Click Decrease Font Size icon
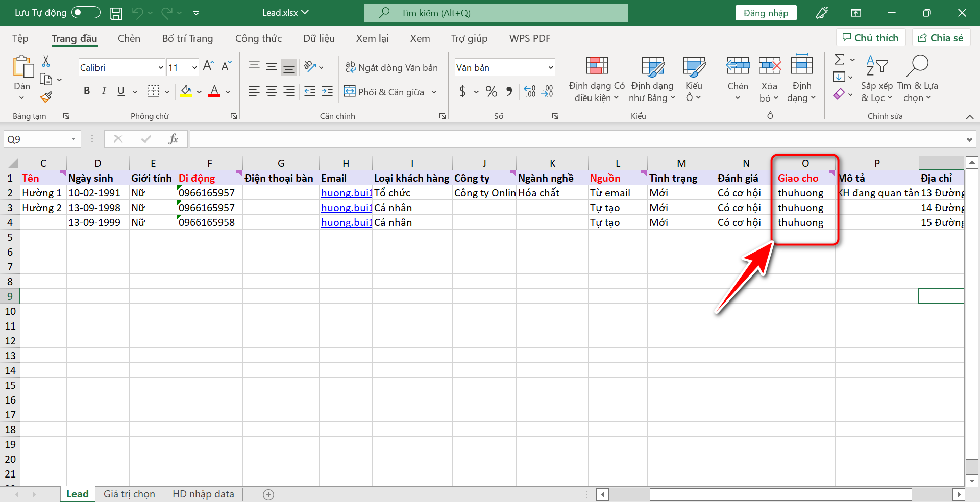 pyautogui.click(x=226, y=66)
